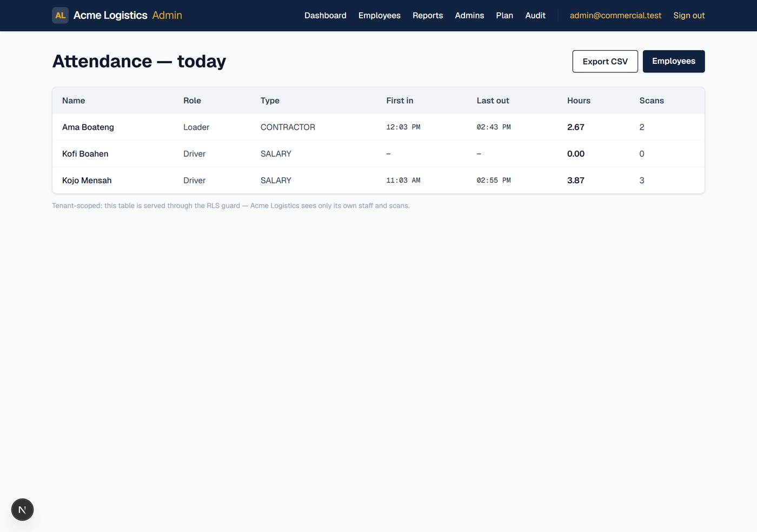
Task: Click the Last out column header
Action: pos(493,101)
